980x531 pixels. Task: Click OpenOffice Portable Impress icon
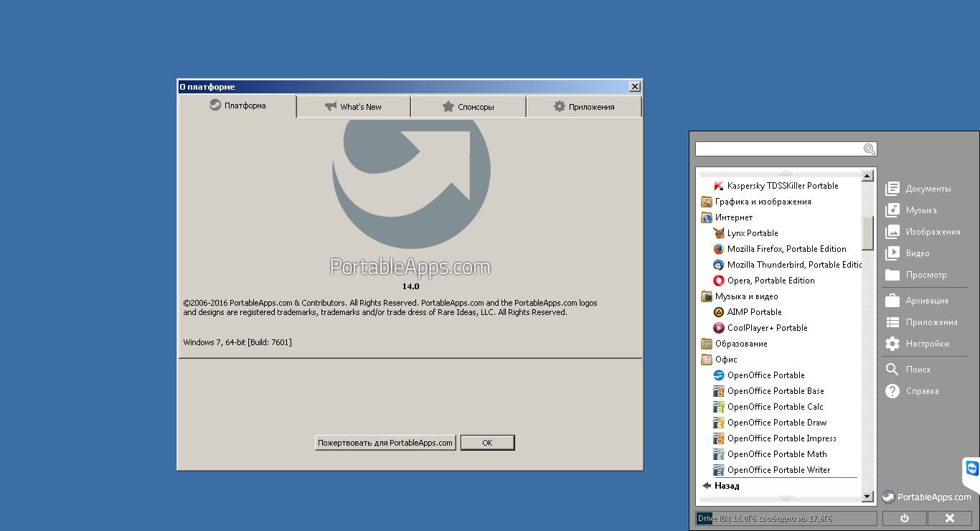click(x=718, y=438)
